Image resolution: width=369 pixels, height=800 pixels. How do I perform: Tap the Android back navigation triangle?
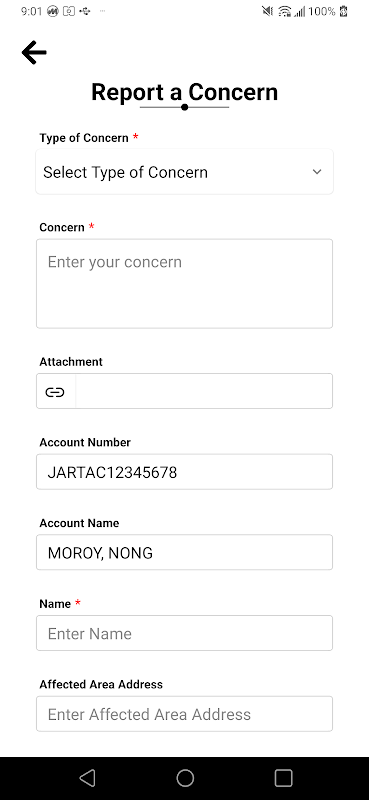87,778
